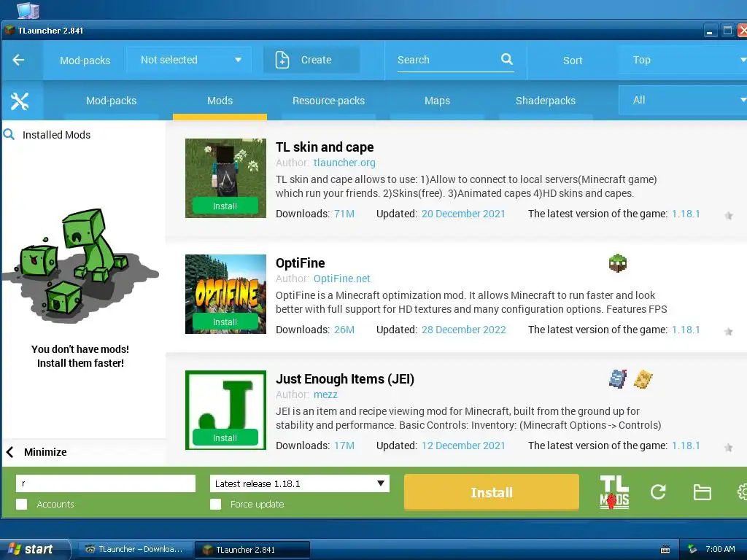
Task: Click the 28 December 2022 updated date
Action: pyautogui.click(x=463, y=330)
